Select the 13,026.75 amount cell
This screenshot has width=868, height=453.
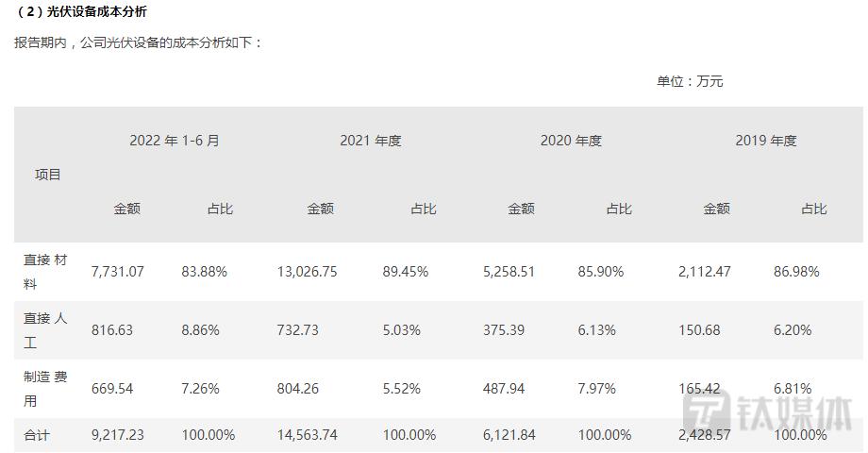(307, 272)
